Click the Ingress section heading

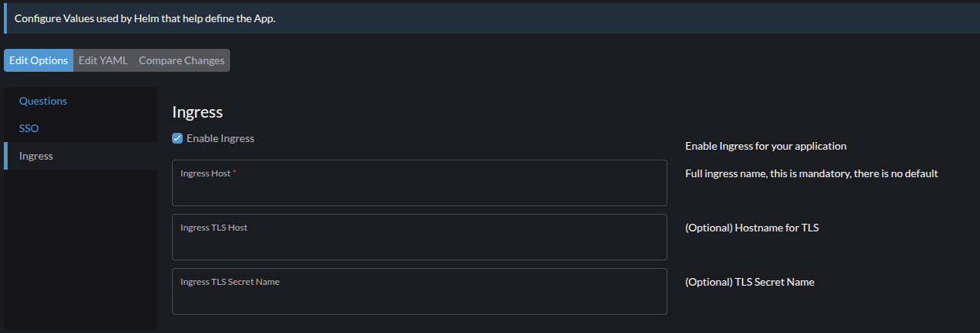(x=197, y=112)
